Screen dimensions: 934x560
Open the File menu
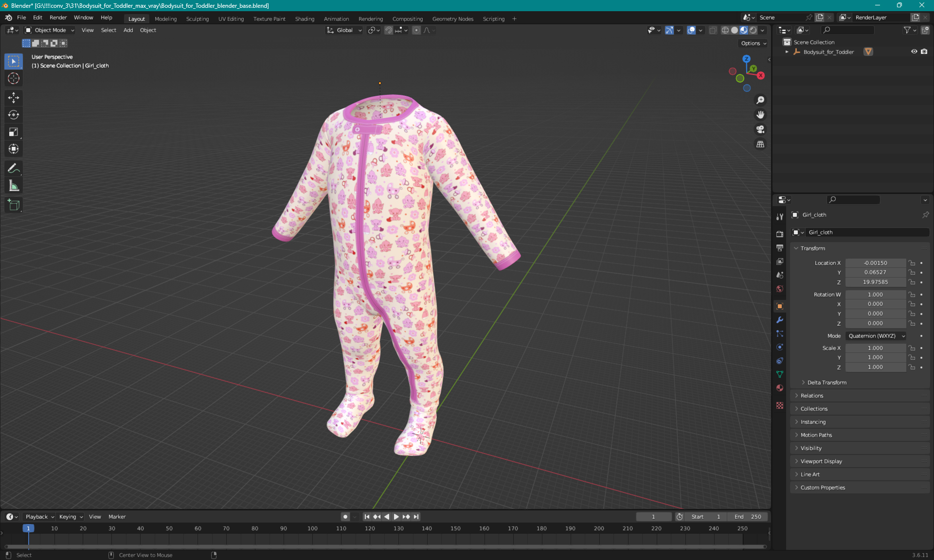point(21,17)
